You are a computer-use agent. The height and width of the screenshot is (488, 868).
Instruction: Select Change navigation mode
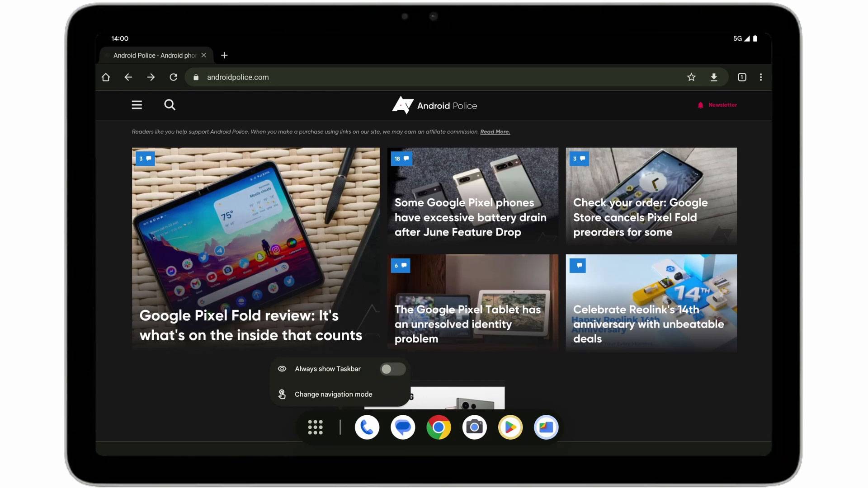(340, 394)
